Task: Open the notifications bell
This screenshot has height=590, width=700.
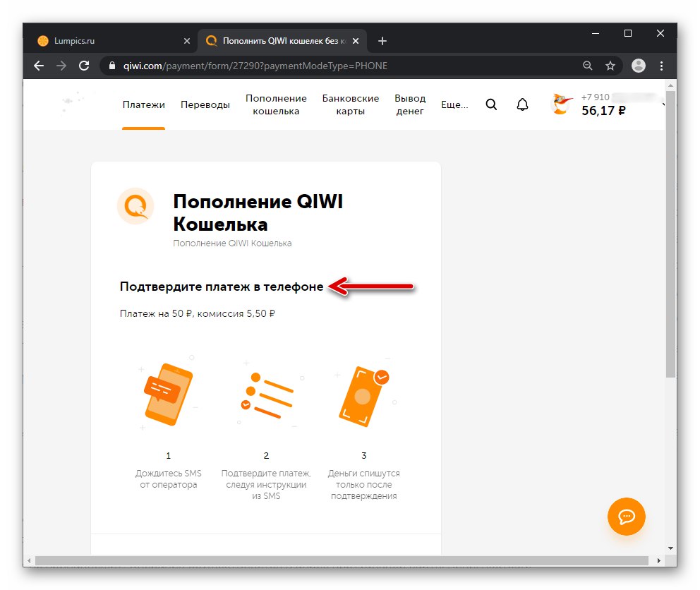Action: point(522,104)
